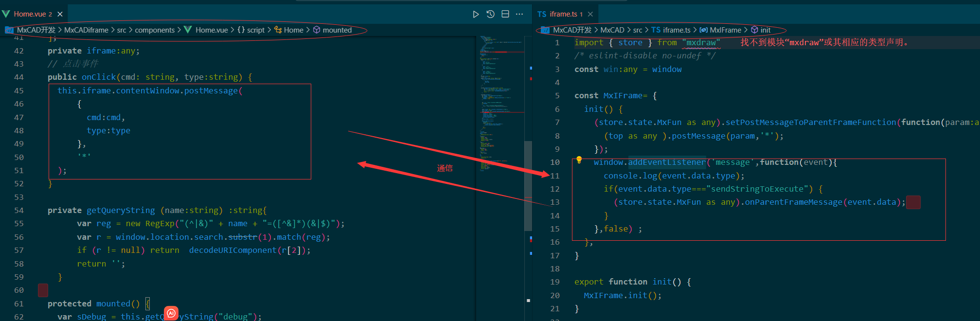Click line number 44 in left editor
Viewport: 980px width, 321px height.
point(19,77)
